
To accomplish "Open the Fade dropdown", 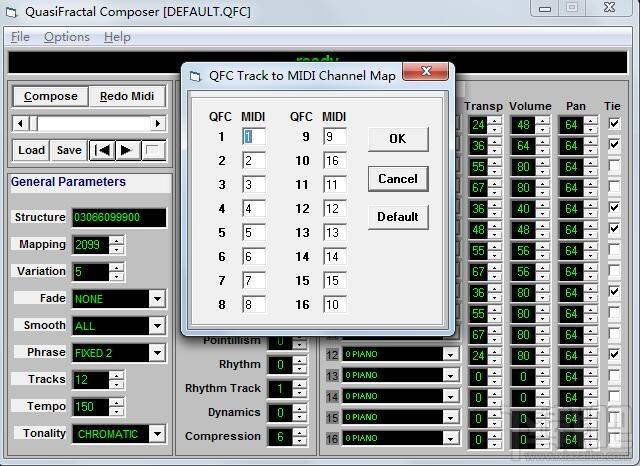I will click(x=157, y=299).
